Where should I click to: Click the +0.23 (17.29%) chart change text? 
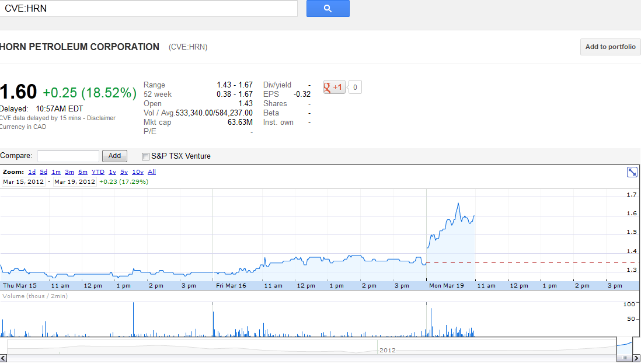tap(124, 181)
